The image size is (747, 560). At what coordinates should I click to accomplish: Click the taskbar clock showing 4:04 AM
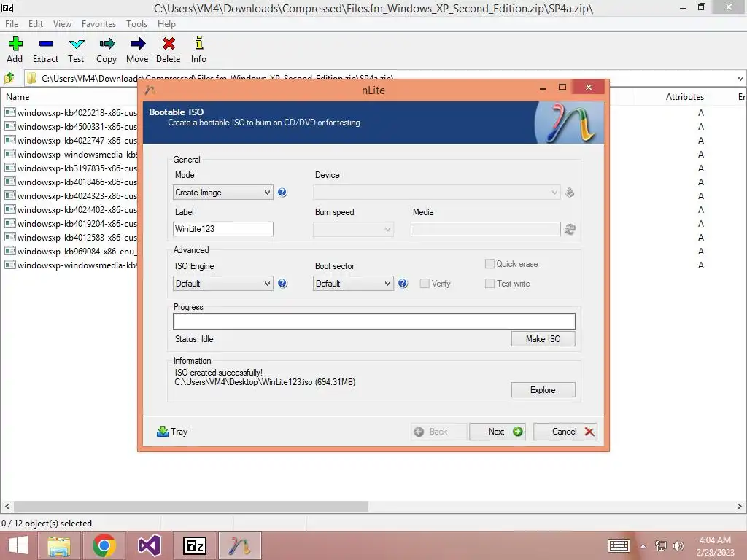715,545
